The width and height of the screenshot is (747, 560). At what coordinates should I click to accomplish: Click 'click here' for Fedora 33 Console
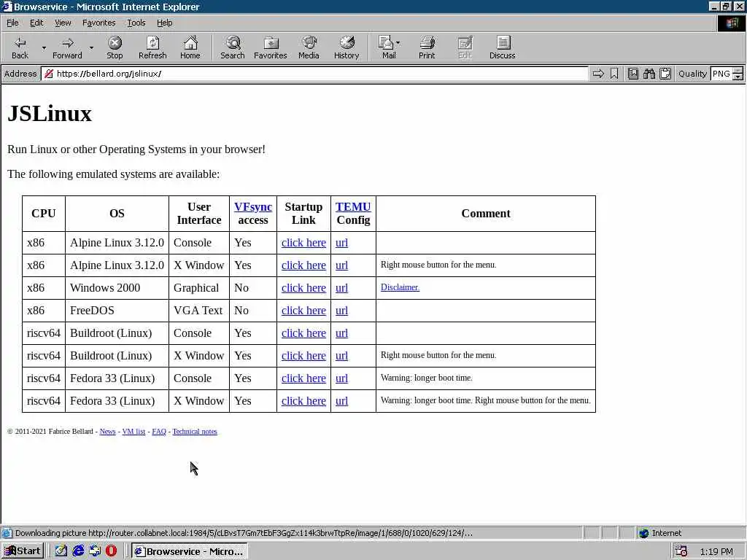(x=303, y=378)
